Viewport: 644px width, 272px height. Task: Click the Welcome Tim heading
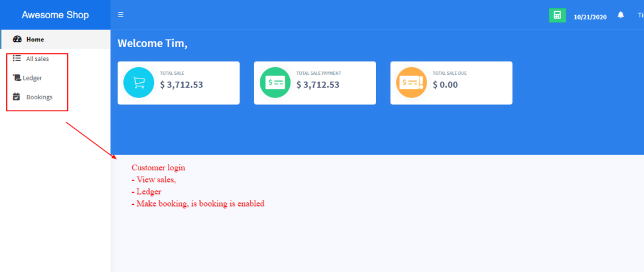click(152, 43)
